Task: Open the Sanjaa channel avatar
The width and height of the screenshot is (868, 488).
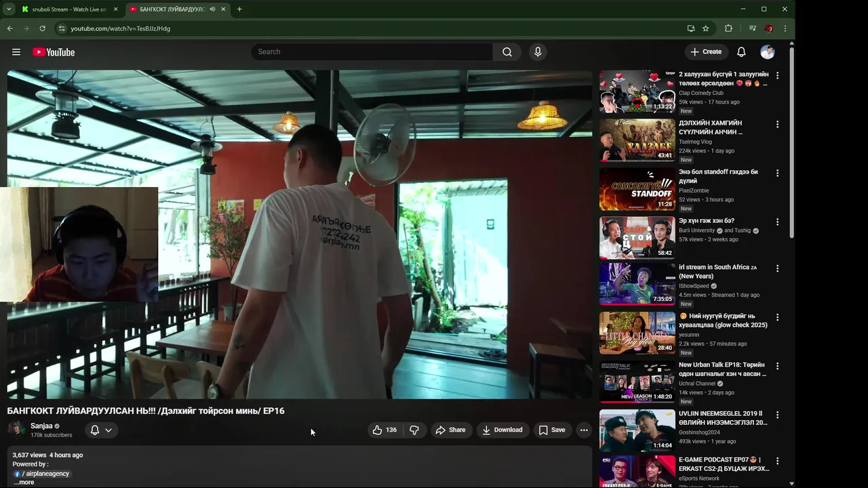Action: (x=16, y=429)
